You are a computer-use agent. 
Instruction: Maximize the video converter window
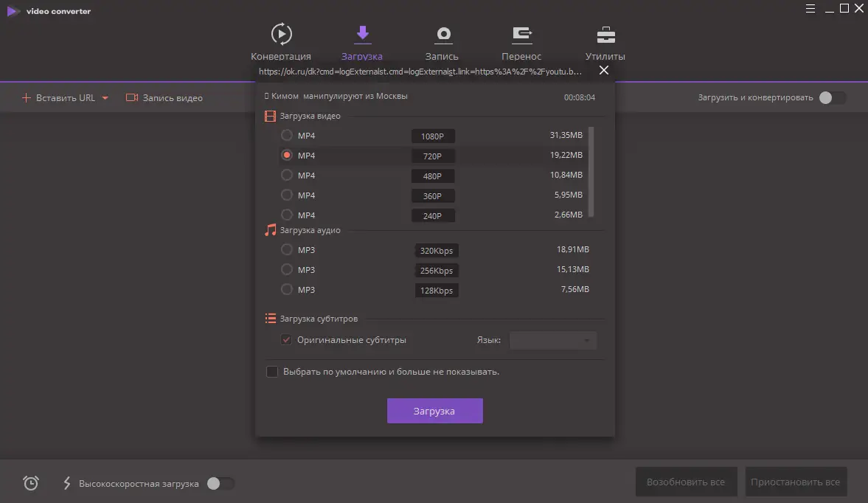[x=844, y=8]
